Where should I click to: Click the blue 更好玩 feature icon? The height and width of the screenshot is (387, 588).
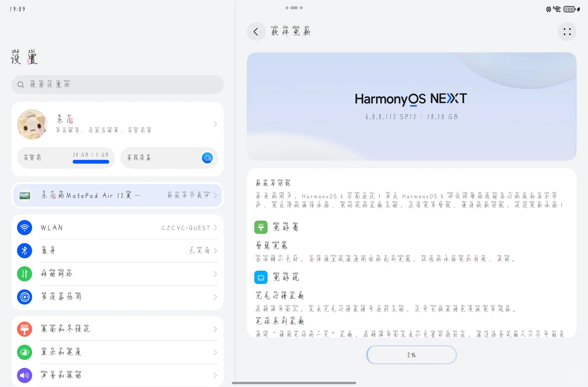(261, 277)
